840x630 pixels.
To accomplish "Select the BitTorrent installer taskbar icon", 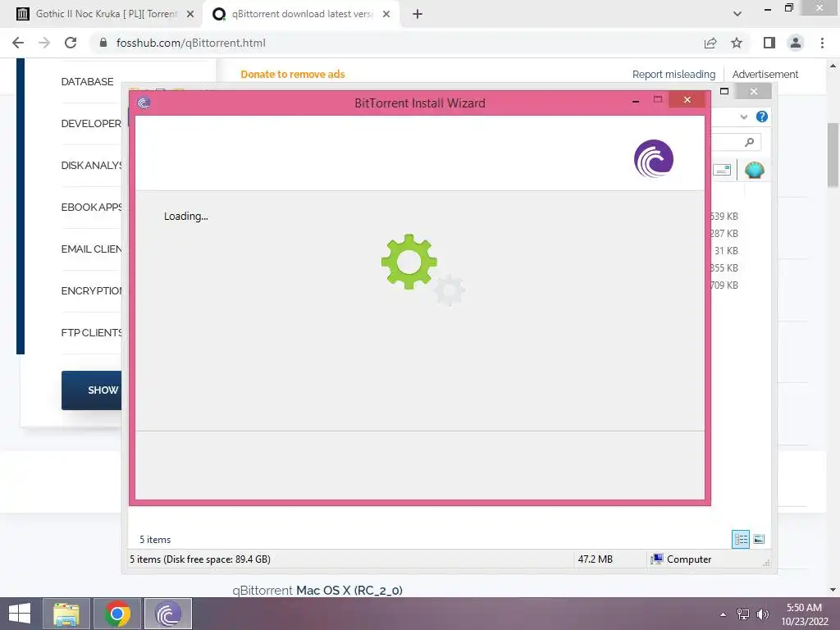I will click(x=168, y=614).
